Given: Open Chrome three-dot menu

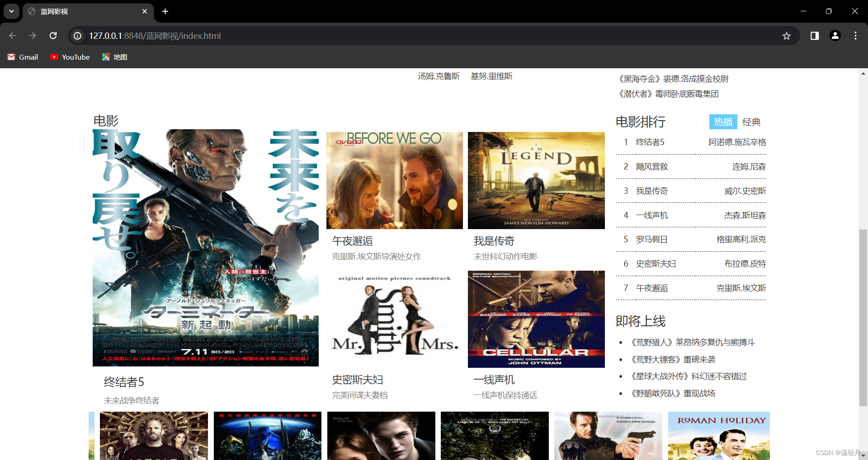Looking at the screenshot, I should pyautogui.click(x=855, y=36).
